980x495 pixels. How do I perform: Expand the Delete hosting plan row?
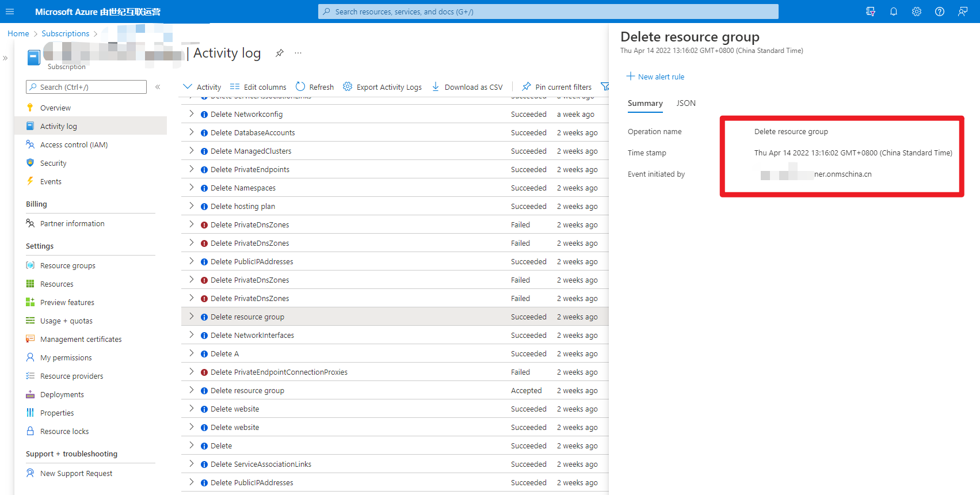(x=192, y=206)
